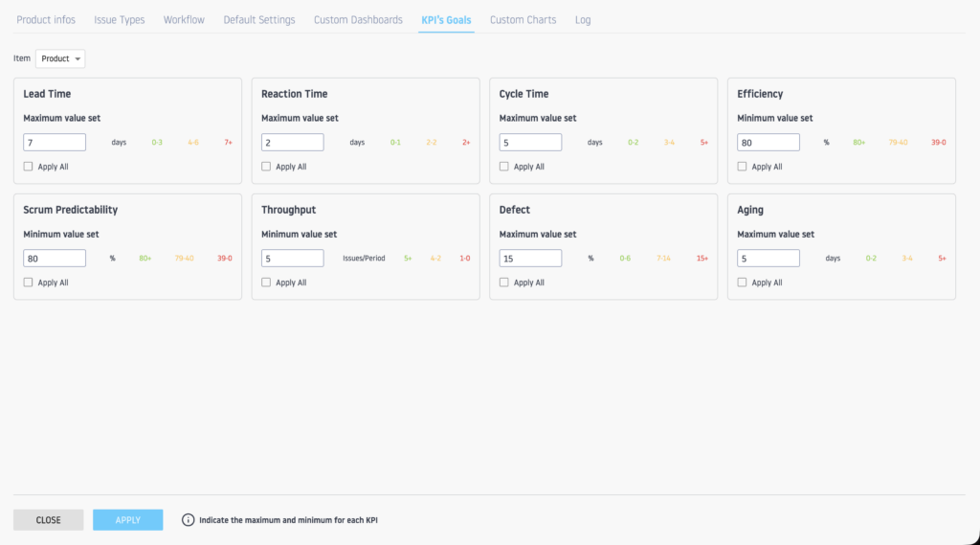980x545 pixels.
Task: View the Log tab
Action: (x=583, y=20)
